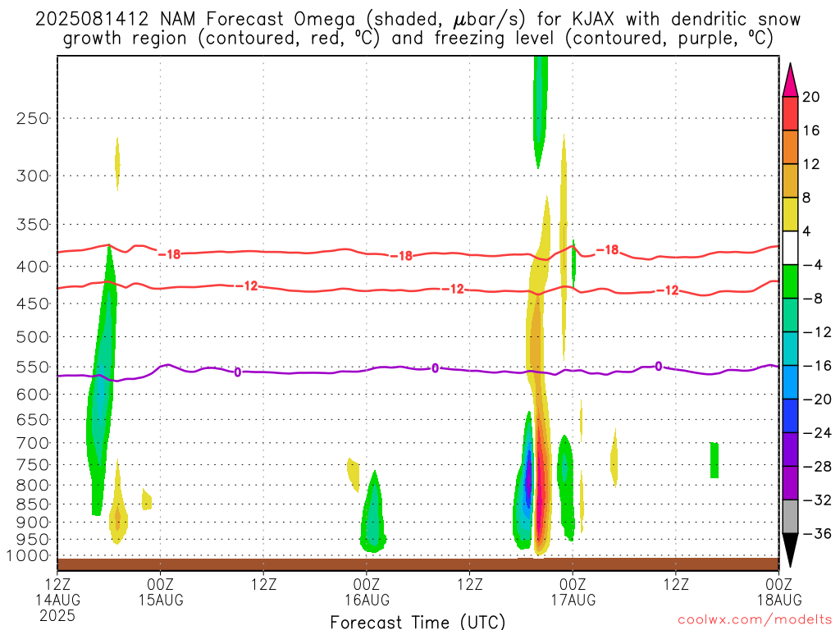This screenshot has height=630, width=840.
Task: Click the 00Z 18AUG time label
Action: click(779, 592)
